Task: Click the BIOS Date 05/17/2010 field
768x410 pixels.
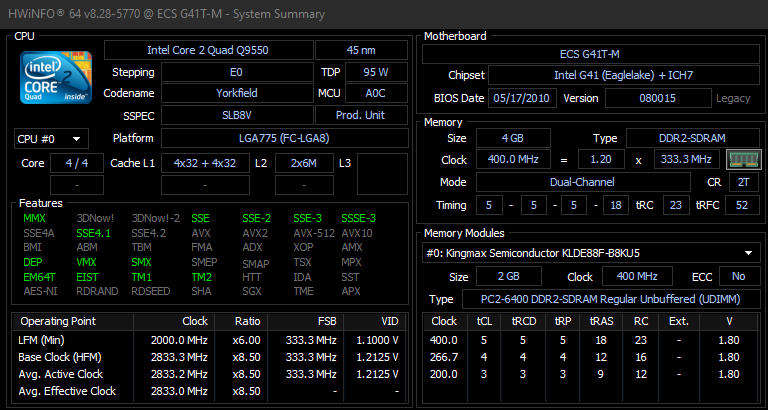Action: (x=522, y=98)
